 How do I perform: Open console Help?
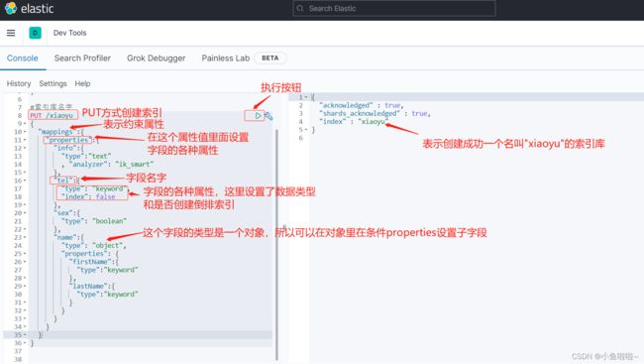pos(82,83)
